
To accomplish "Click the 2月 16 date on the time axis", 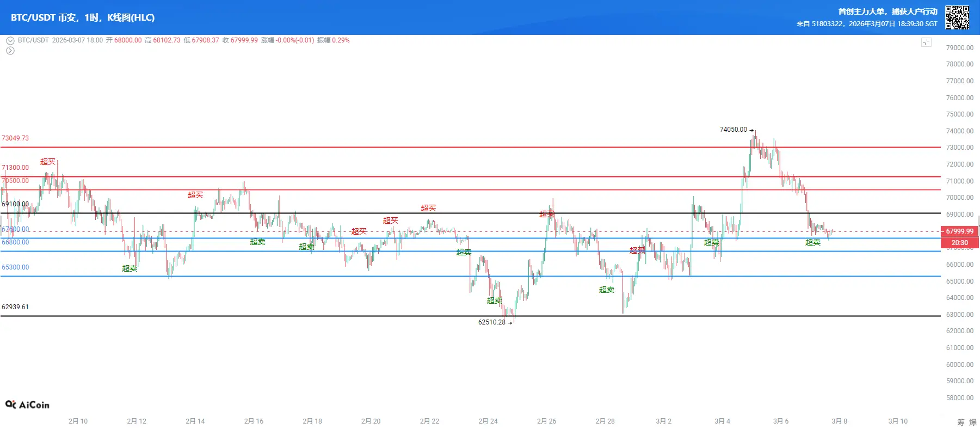I will tap(254, 421).
